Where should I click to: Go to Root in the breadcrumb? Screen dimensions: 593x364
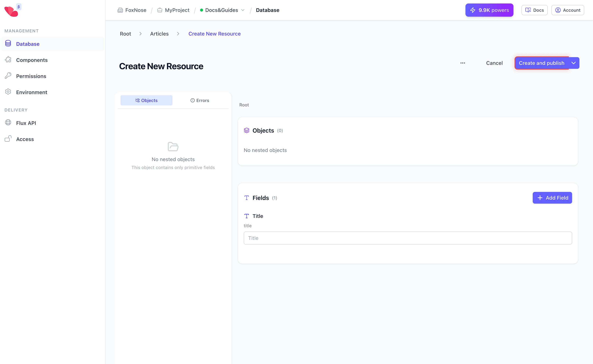[125, 34]
